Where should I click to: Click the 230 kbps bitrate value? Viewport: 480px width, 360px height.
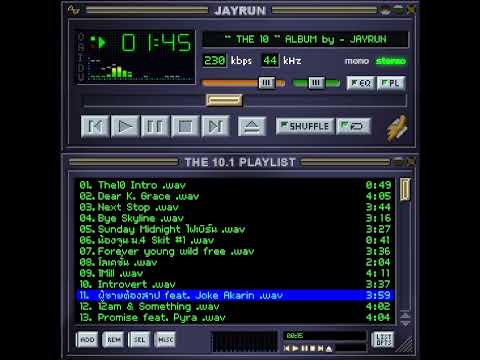214,61
